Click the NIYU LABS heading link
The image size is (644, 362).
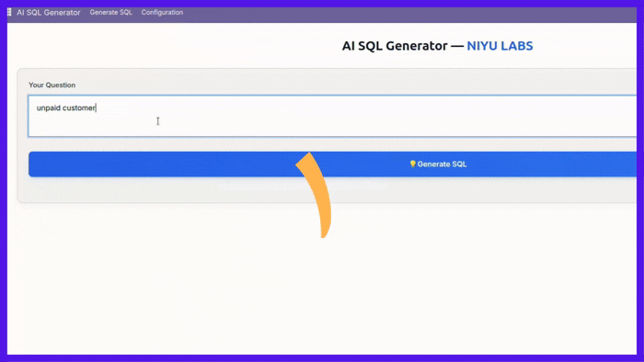pos(500,46)
